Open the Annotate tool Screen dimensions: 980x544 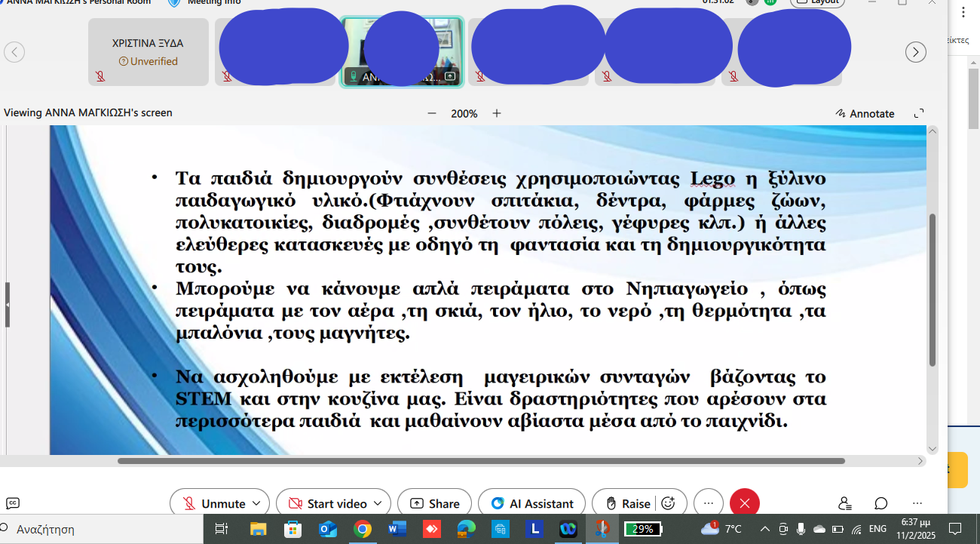pos(865,113)
